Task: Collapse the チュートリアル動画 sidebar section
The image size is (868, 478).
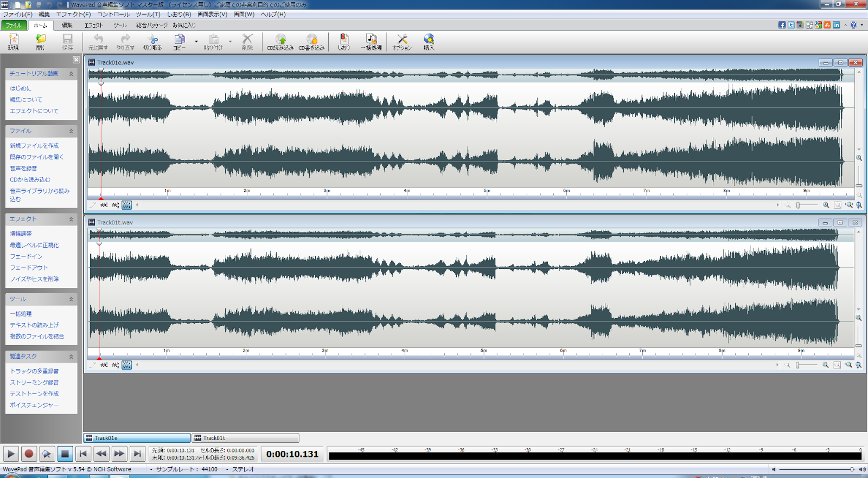Action: coord(71,74)
